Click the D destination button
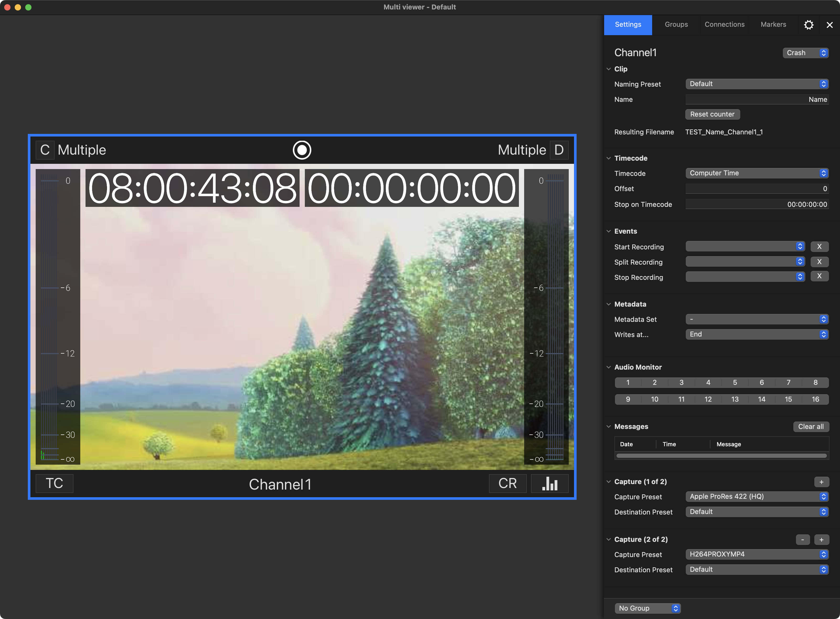840x619 pixels. (559, 150)
